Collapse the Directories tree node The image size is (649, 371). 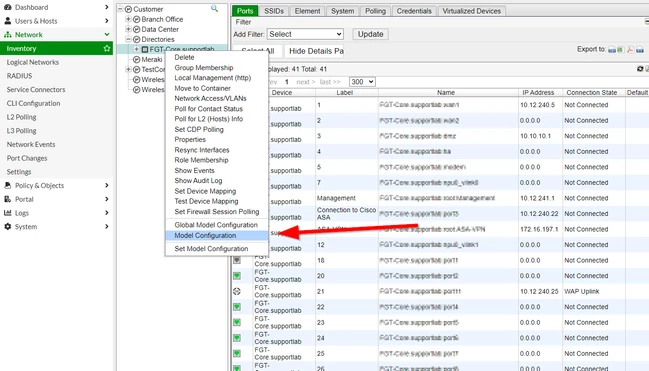click(128, 39)
